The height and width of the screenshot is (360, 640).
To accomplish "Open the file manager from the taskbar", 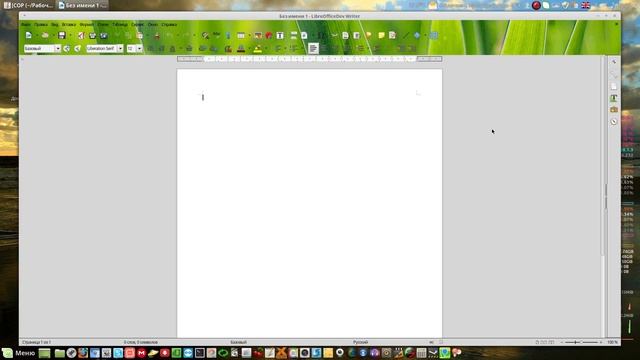I will [x=60, y=353].
